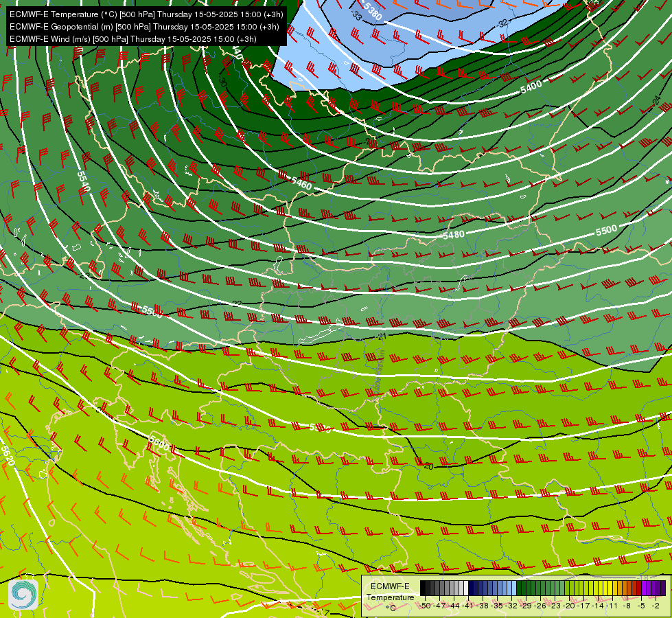Click the -44 value in the legend scale

(454, 606)
